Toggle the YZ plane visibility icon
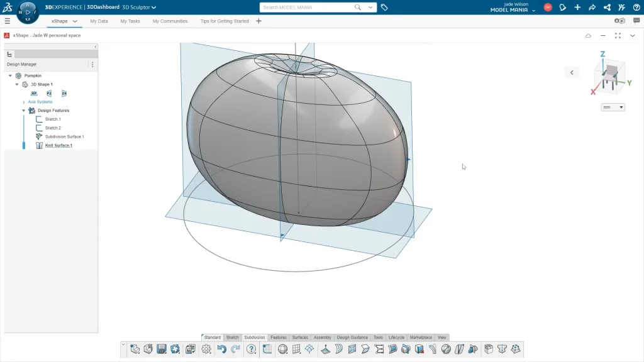Image resolution: width=644 pixels, height=362 pixels. coord(49,93)
